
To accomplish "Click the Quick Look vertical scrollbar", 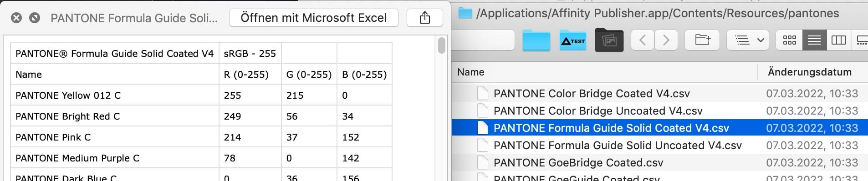I will [441, 46].
